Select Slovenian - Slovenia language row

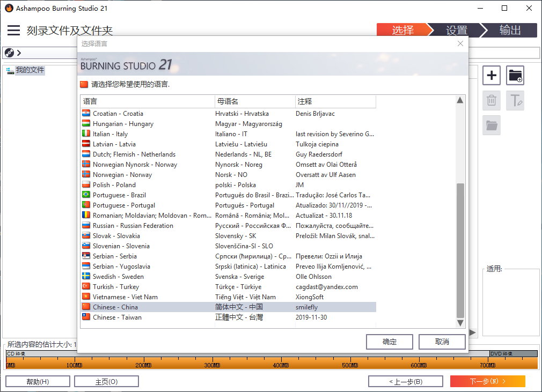tap(229, 246)
